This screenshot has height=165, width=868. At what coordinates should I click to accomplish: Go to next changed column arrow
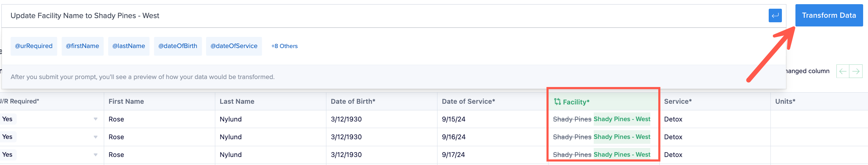point(856,71)
